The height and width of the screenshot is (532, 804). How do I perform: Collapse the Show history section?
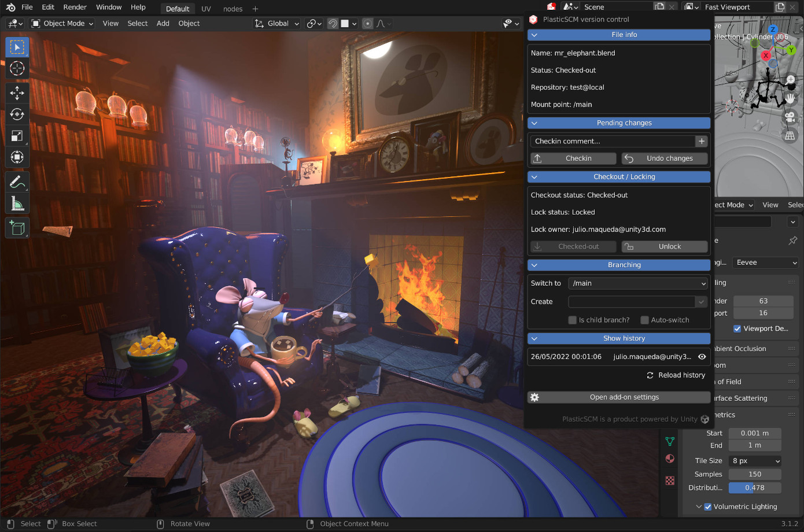pos(619,338)
